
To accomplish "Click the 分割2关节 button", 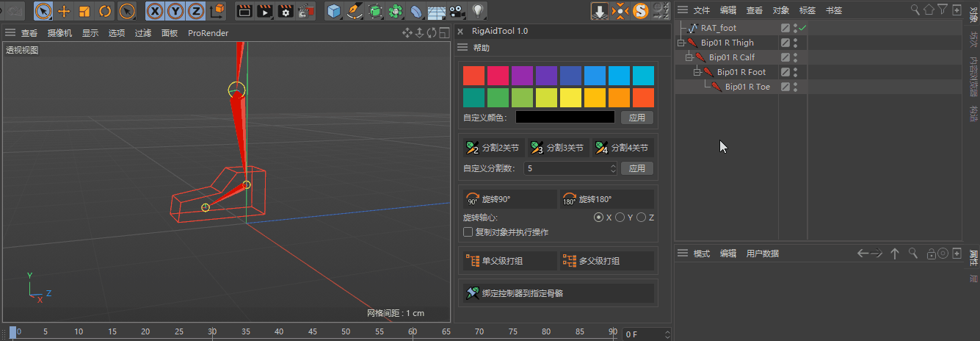I will click(x=493, y=148).
